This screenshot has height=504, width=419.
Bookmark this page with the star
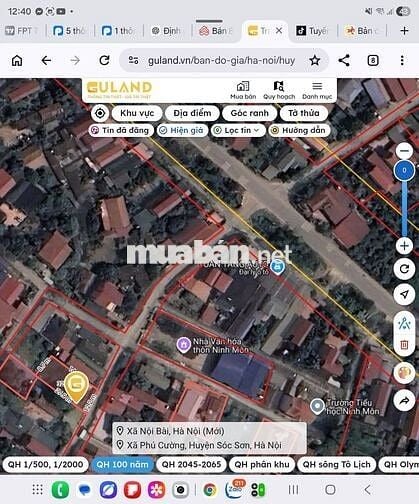tap(314, 60)
